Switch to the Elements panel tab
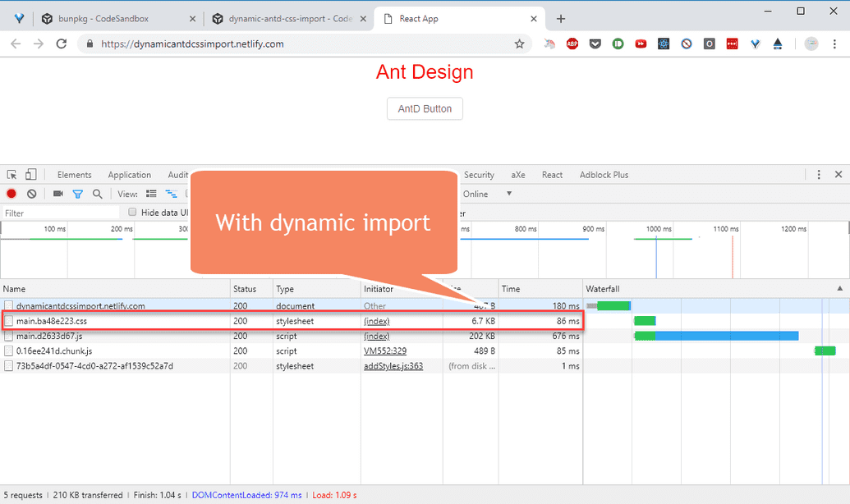This screenshot has height=504, width=850. click(x=74, y=174)
